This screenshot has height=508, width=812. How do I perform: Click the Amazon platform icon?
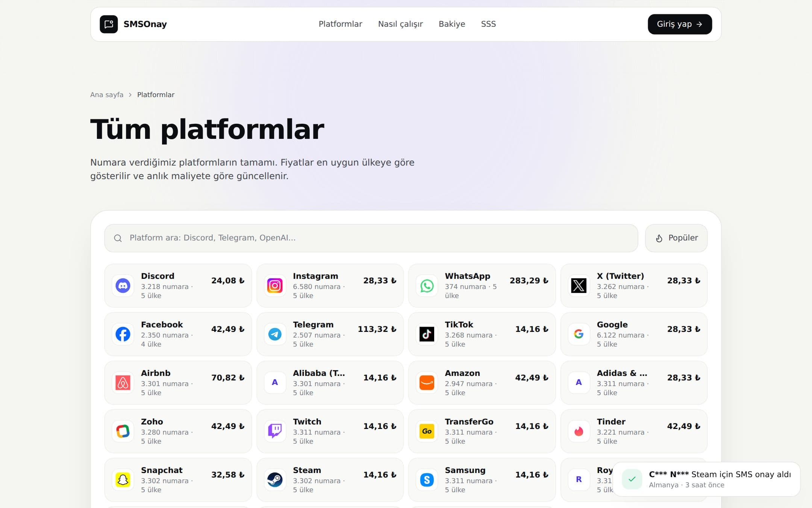[427, 383]
